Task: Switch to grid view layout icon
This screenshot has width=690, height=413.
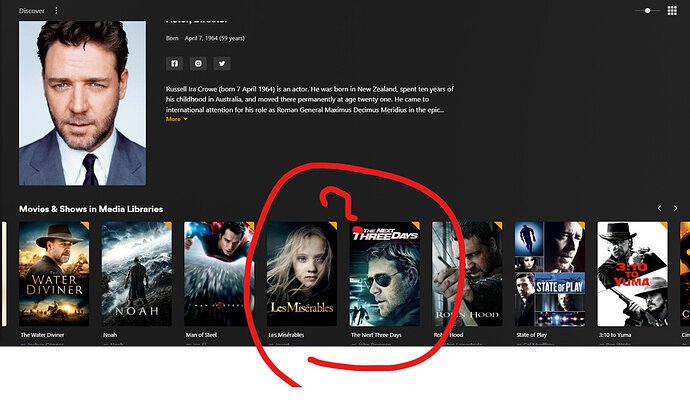Action: 672,11
